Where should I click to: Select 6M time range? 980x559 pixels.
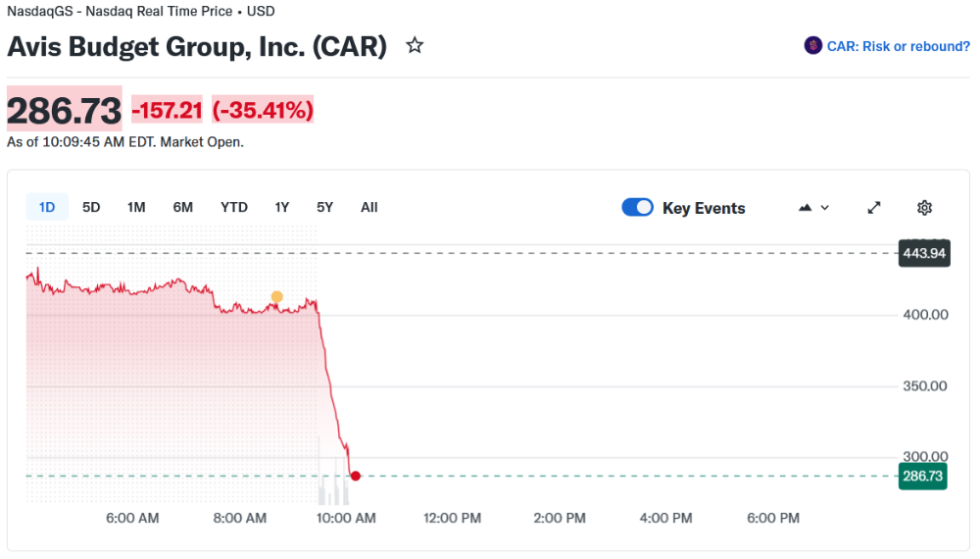pos(183,207)
